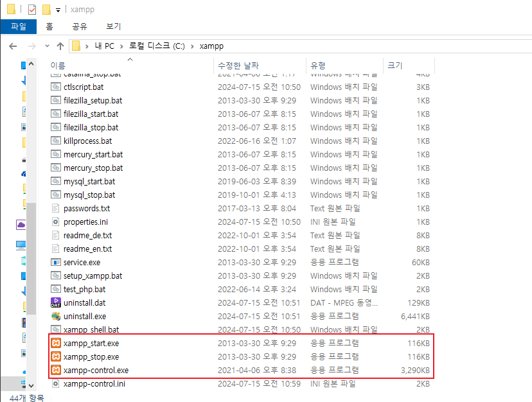
Task: Click This PC monitor icon in navigation pane
Action: (x=21, y=245)
